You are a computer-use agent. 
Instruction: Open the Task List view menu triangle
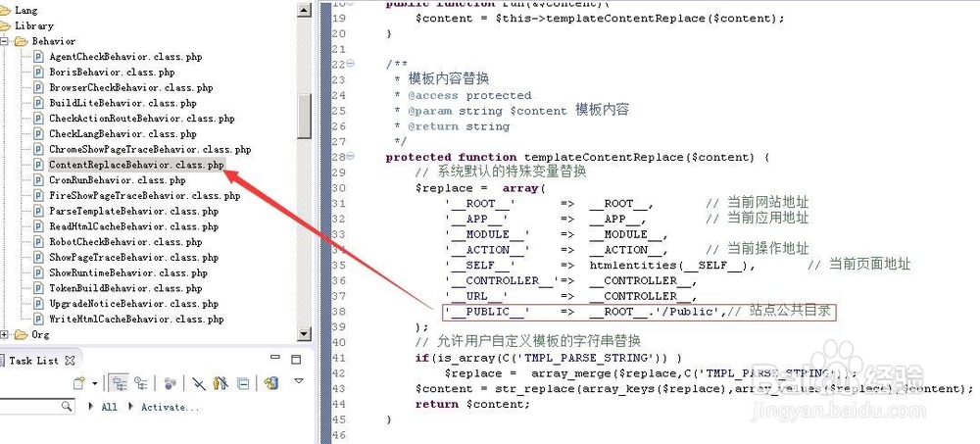[x=299, y=380]
